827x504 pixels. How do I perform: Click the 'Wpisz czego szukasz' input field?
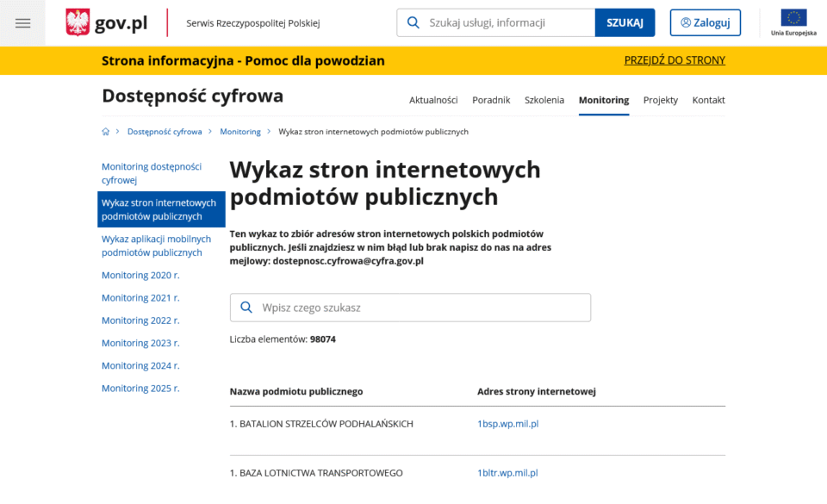422,308
